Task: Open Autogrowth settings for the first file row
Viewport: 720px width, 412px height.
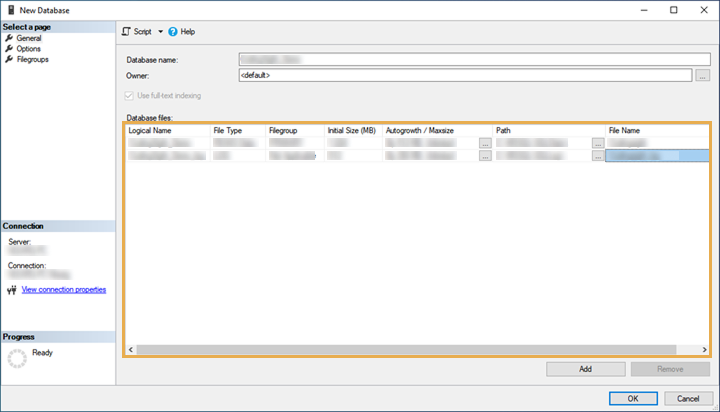Action: click(x=485, y=143)
